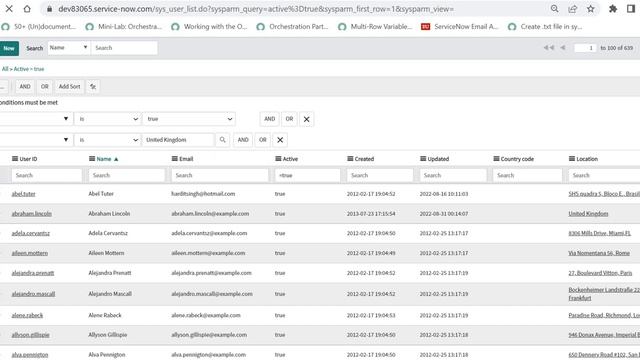The height and width of the screenshot is (360, 640).
Task: Open the alejandro.mascall user record
Action: point(33,294)
